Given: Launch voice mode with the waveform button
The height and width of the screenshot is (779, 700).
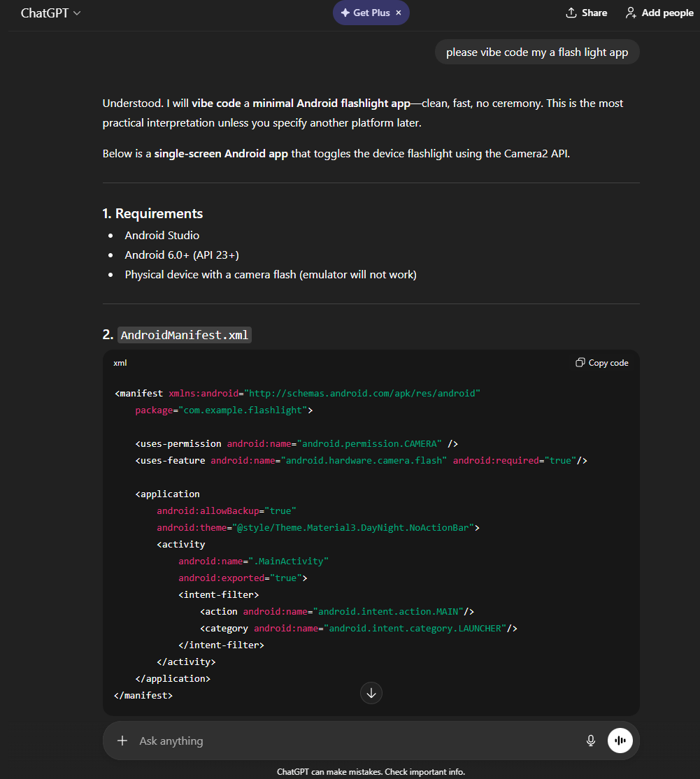Looking at the screenshot, I should tap(620, 741).
